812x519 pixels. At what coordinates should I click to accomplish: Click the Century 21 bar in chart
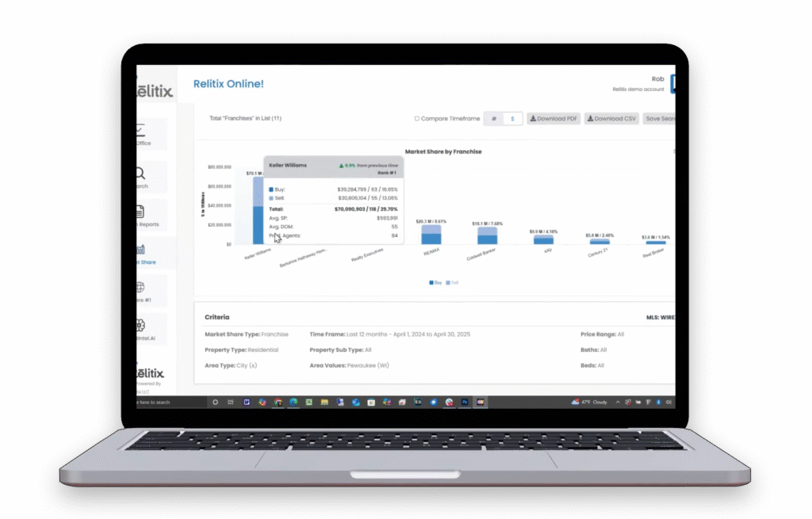599,241
